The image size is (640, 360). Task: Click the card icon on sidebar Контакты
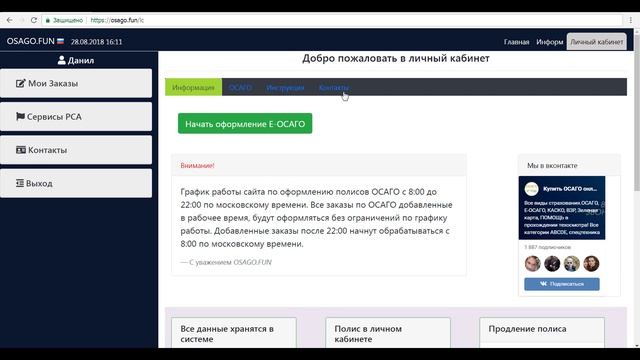click(21, 150)
